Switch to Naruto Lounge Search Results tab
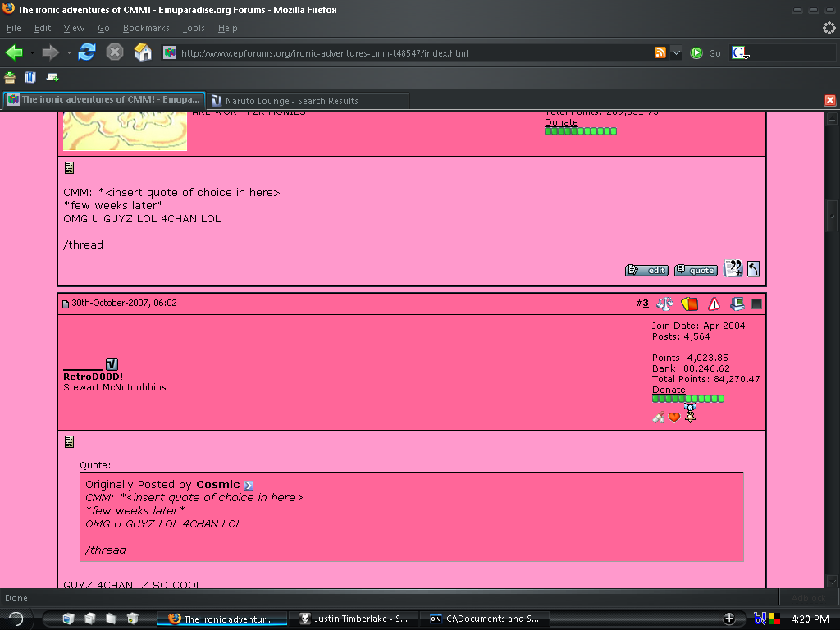Screen dimensions: 840x630 pos(308,101)
